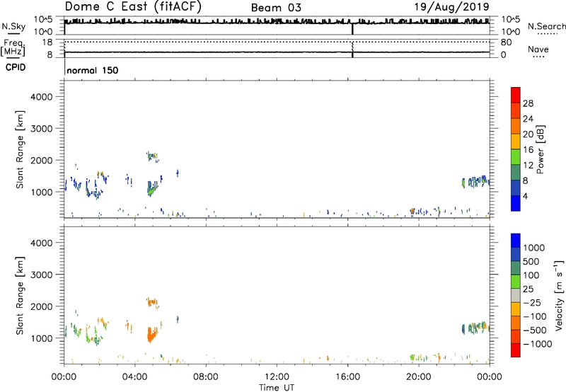
Task: Click the 'Beam 03' label
Action: coord(276,8)
